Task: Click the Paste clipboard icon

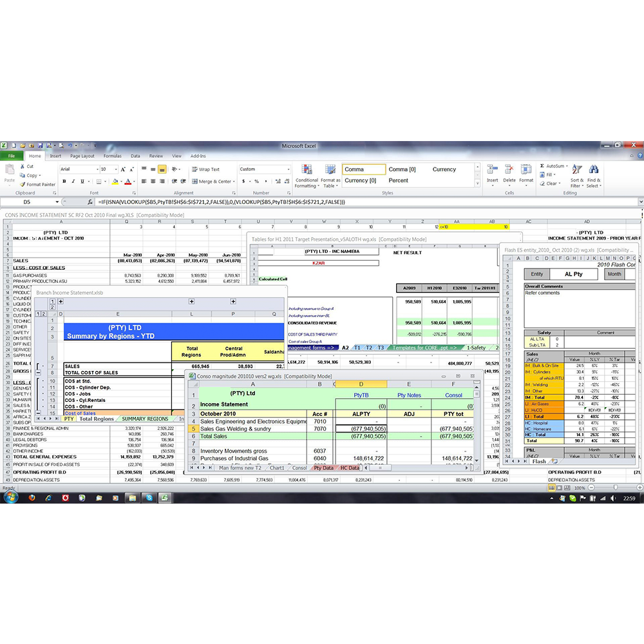Action: coord(9,170)
